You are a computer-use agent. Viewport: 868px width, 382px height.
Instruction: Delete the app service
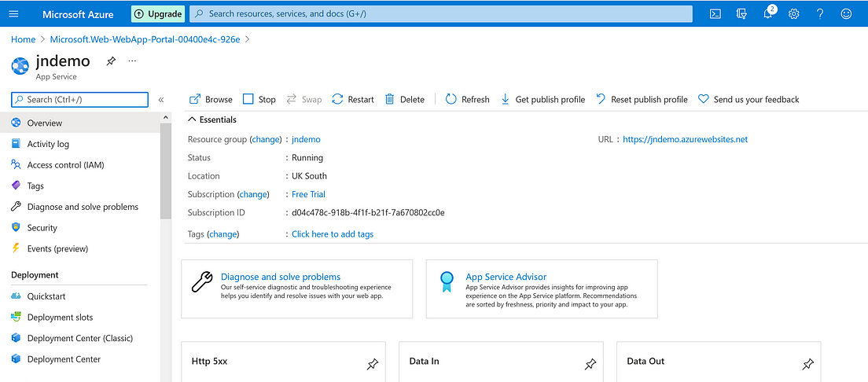tap(405, 100)
